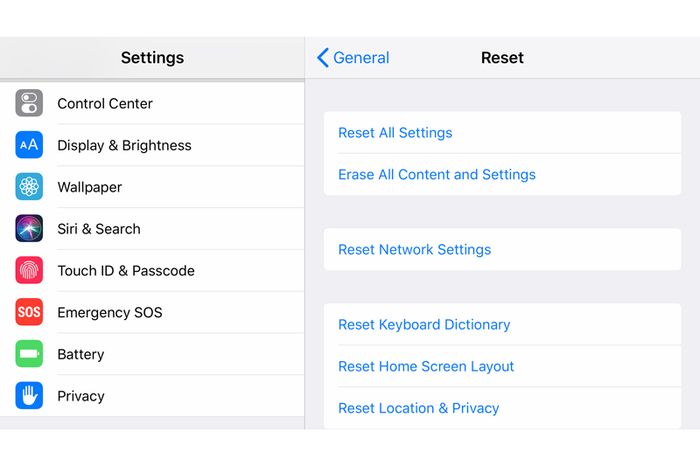The width and height of the screenshot is (700, 466).
Task: Click the Wallpaper flower icon
Action: (29, 187)
